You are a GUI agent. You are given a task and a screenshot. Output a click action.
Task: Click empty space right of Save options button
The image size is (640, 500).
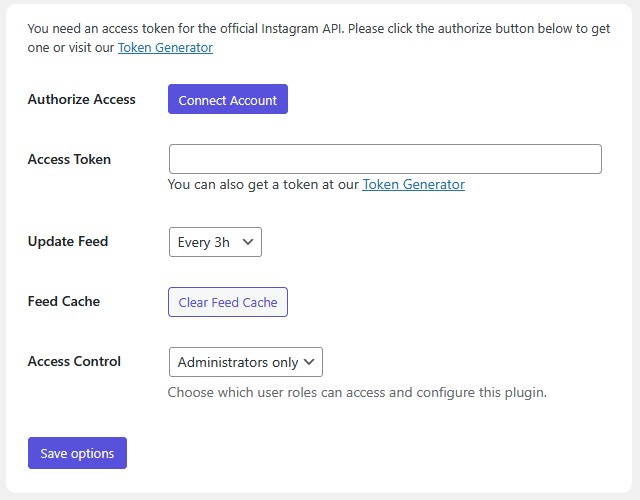click(x=380, y=453)
